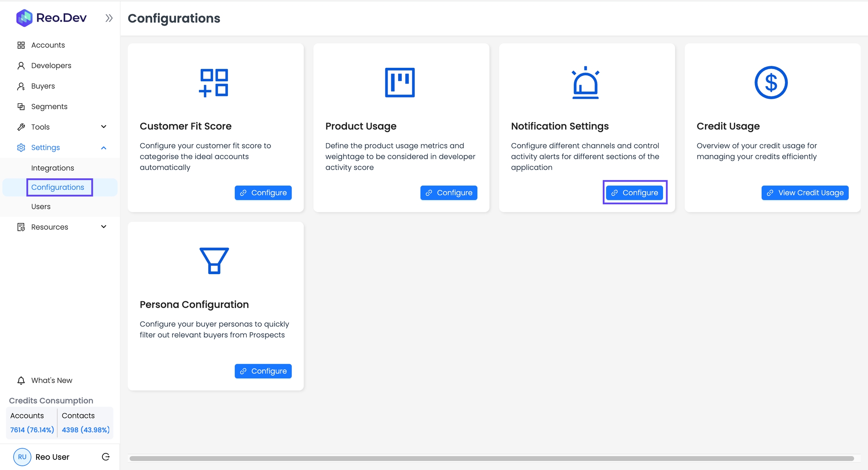Viewport: 868px width, 470px height.
Task: Click the Customer Fit Score grid icon
Action: 214,82
